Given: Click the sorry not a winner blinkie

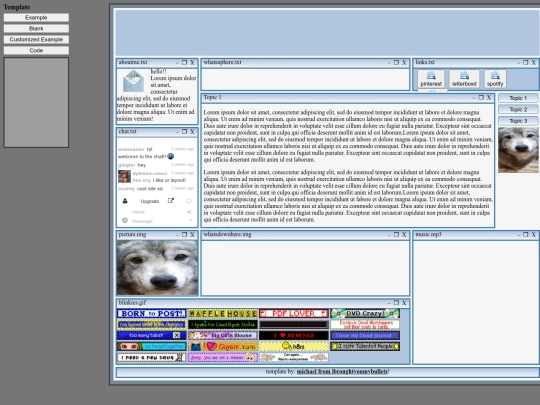Looking at the screenshot, I should tap(223, 357).
